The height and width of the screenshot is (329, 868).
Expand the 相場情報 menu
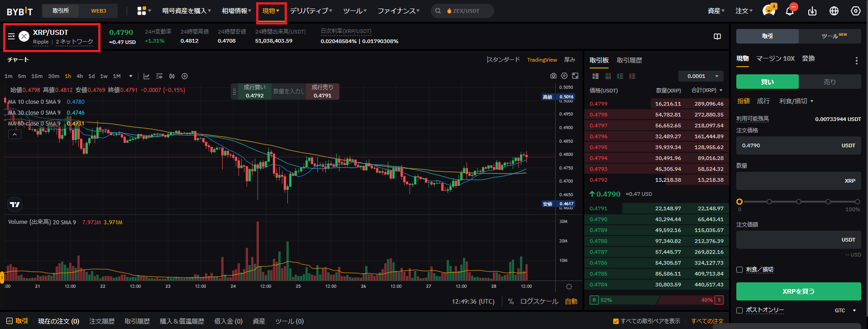(236, 11)
